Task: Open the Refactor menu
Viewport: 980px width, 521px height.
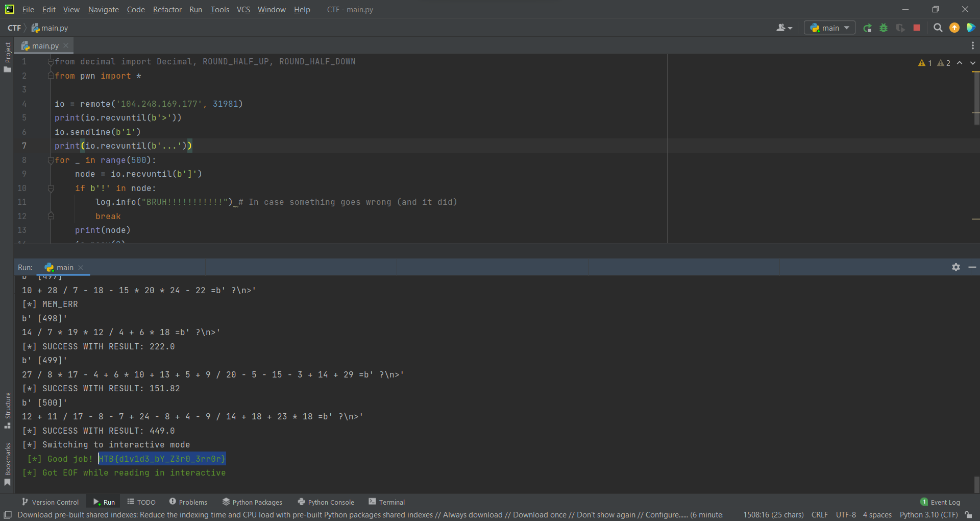Action: 167,9
